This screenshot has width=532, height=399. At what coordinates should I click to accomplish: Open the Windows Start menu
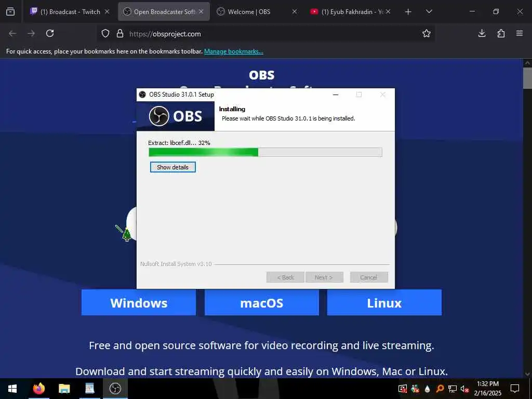[x=12, y=389]
